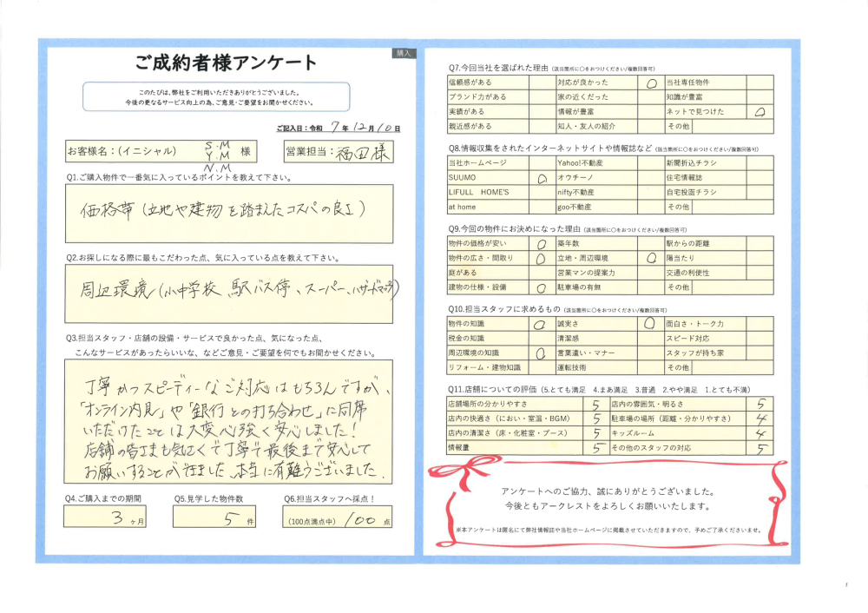Select the 立地・周辺環境 checkbox cell

650,258
